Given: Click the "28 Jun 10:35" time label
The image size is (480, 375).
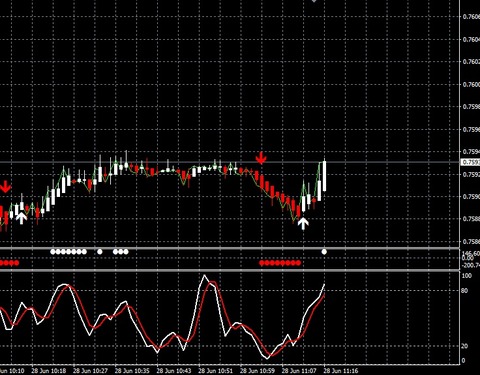Looking at the screenshot, I should (132, 371).
